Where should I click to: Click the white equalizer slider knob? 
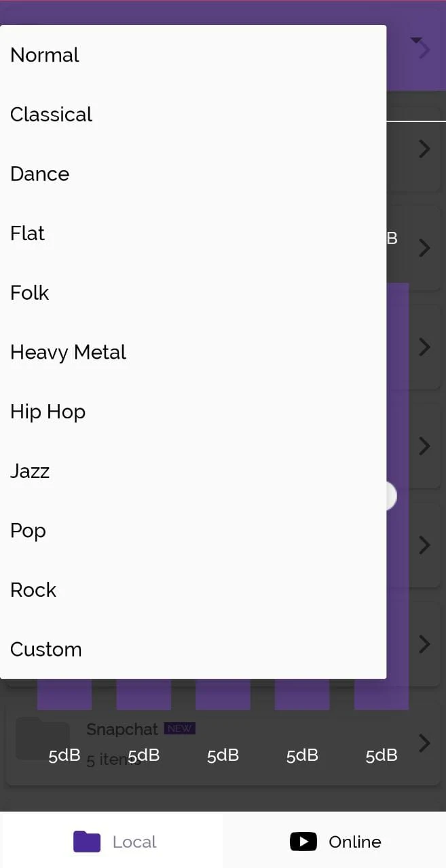[390, 496]
